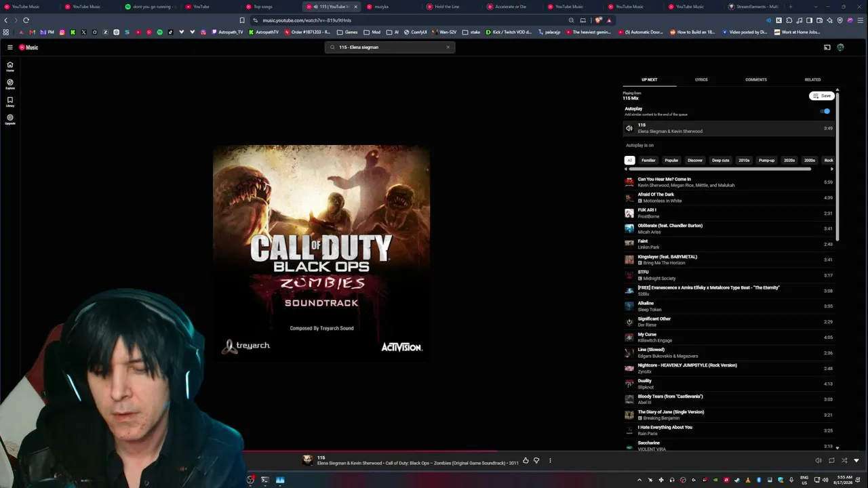868x488 pixels.
Task: Open the Mod bookmarks folder
Action: point(372,32)
